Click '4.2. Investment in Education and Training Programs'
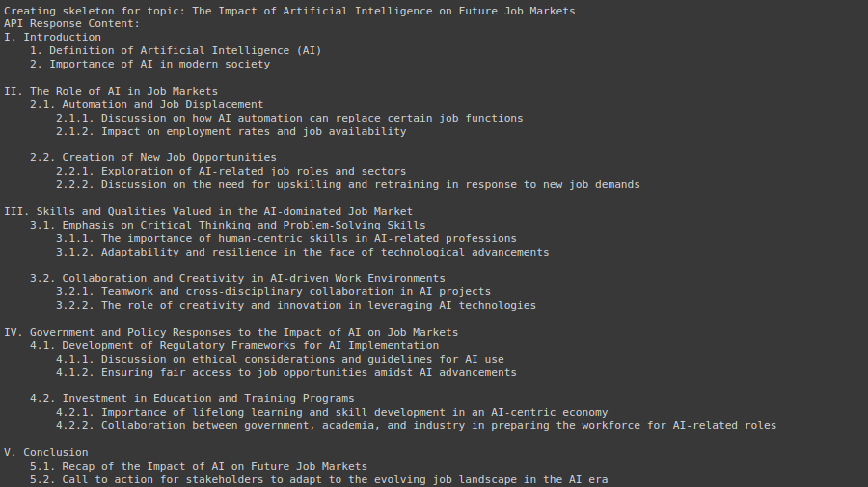Screen dimensions: 868x487 point(192,399)
